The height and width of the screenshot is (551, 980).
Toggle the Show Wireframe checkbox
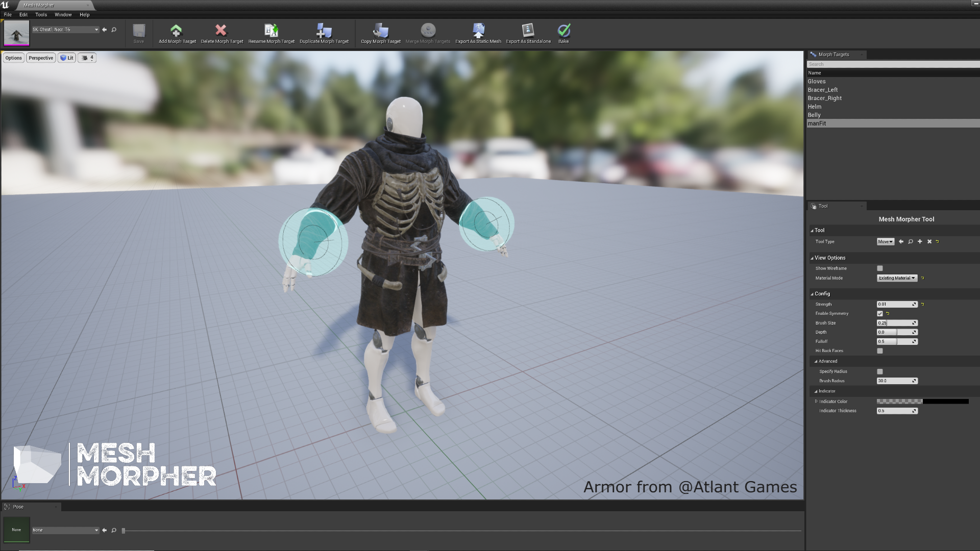[x=880, y=268]
